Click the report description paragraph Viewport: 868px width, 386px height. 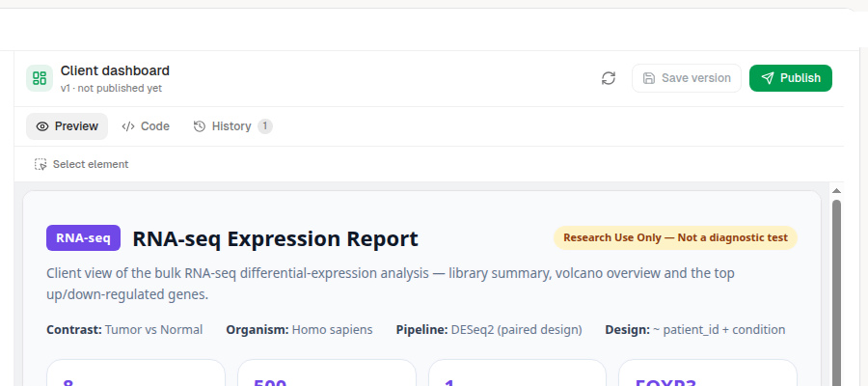[391, 284]
